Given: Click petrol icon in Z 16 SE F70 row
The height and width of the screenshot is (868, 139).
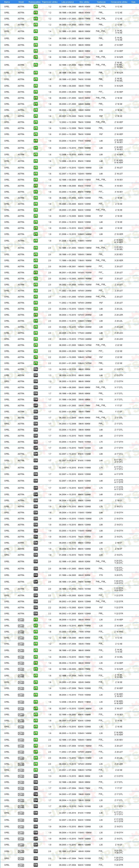Looking at the screenshot, I should point(35,110).
